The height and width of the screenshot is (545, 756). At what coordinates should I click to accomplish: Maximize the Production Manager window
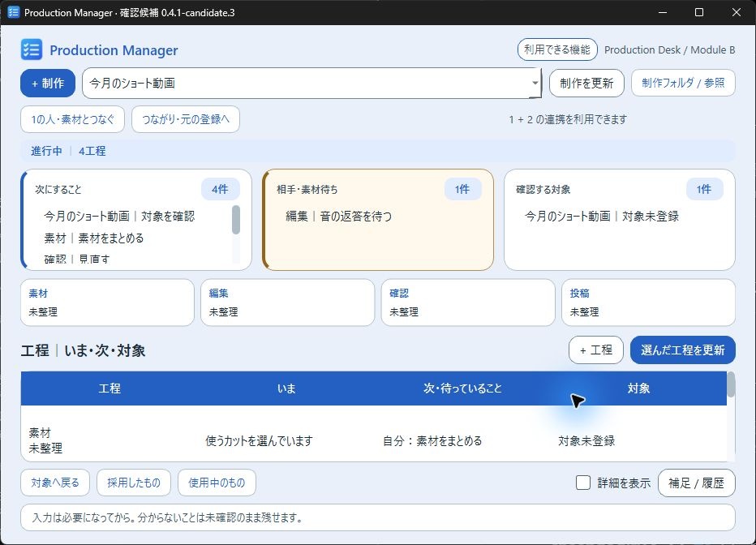[699, 12]
